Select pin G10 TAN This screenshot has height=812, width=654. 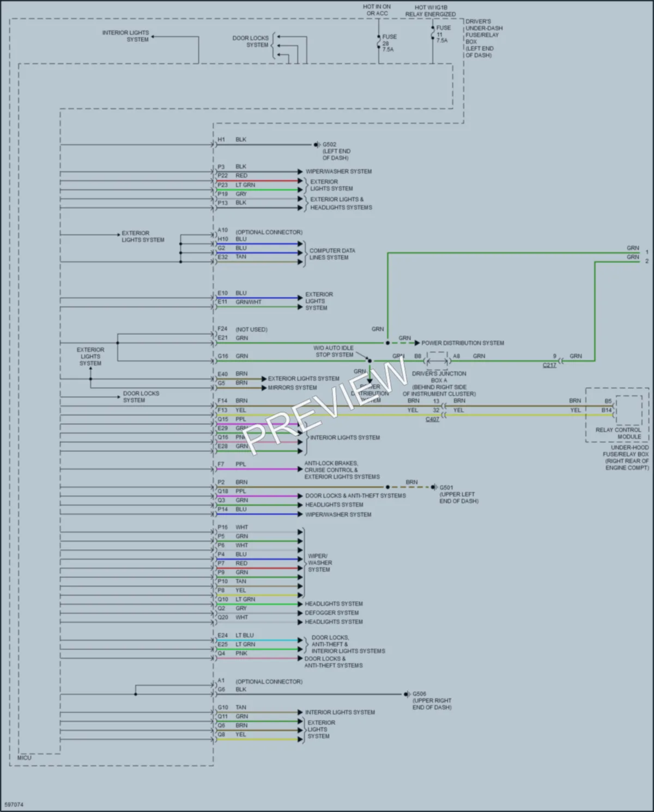[x=232, y=707]
